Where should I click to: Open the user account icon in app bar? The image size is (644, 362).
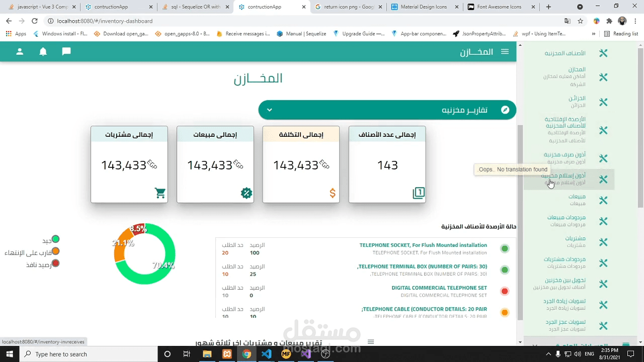20,52
